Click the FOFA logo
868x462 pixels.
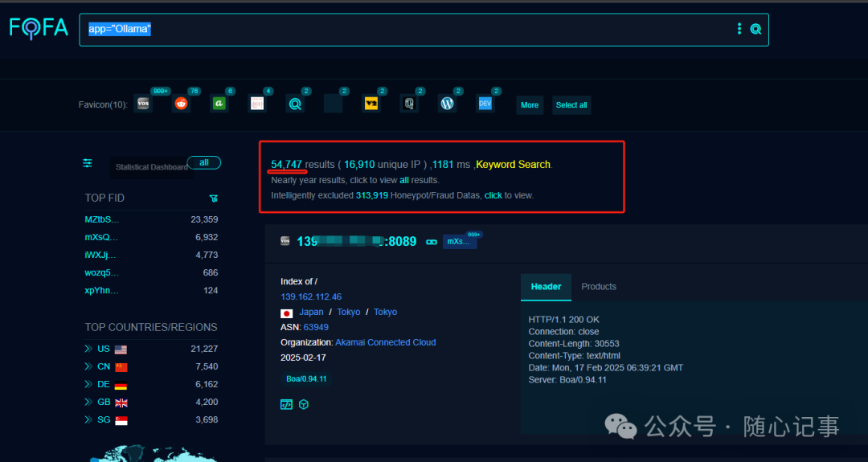point(39,27)
